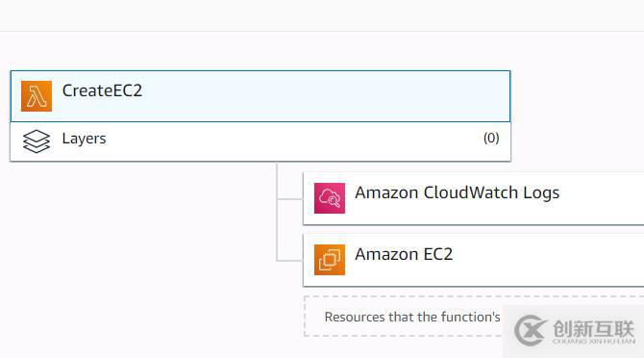Click the pink CloudWatch Logs icon
Image resolution: width=644 pixels, height=358 pixels.
(330, 198)
